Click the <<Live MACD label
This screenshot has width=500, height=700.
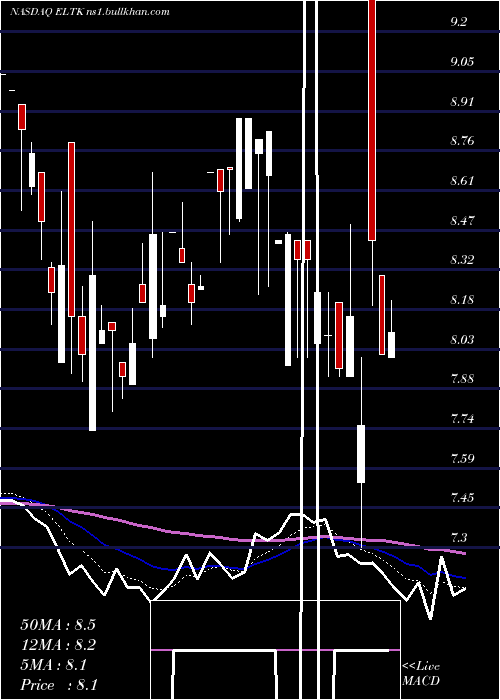tap(421, 673)
